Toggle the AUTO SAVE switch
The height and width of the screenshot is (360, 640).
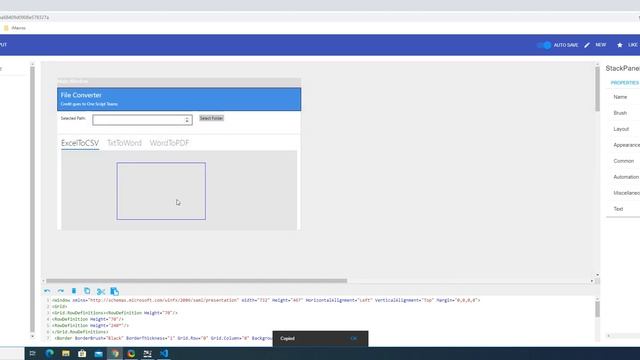coord(544,45)
